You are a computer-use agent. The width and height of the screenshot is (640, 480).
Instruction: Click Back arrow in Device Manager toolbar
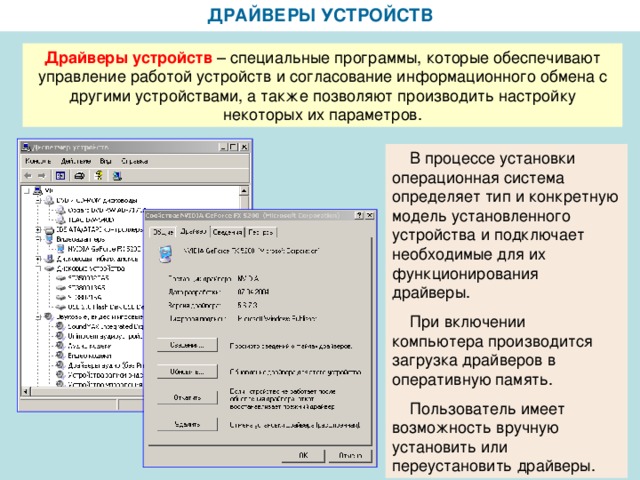click(x=28, y=176)
